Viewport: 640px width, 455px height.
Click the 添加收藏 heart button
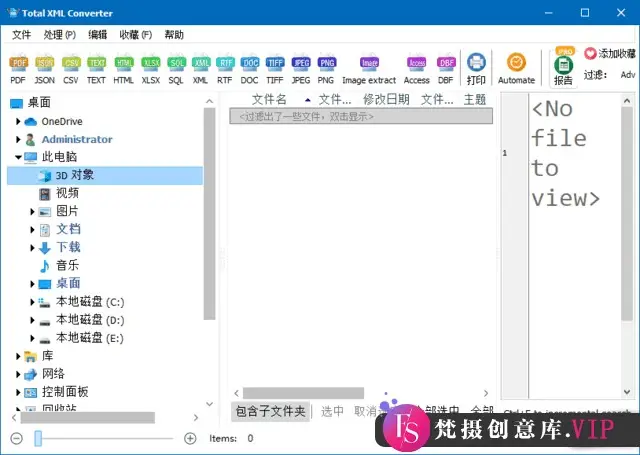click(x=610, y=53)
